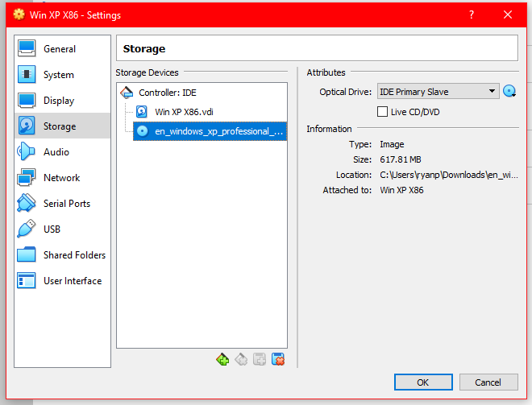Select the Storage settings category
Image resolution: width=532 pixels, height=405 pixels.
click(x=62, y=126)
